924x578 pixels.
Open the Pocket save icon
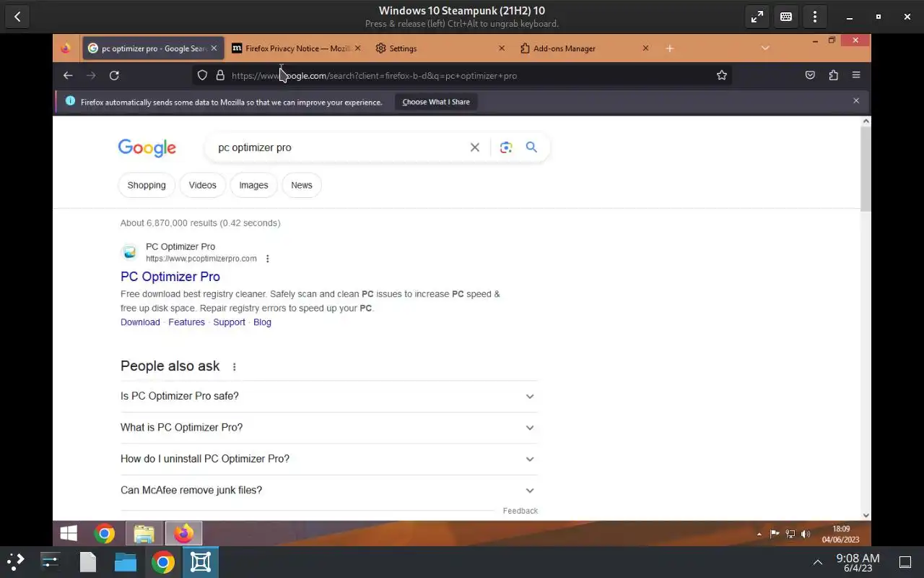coord(810,75)
